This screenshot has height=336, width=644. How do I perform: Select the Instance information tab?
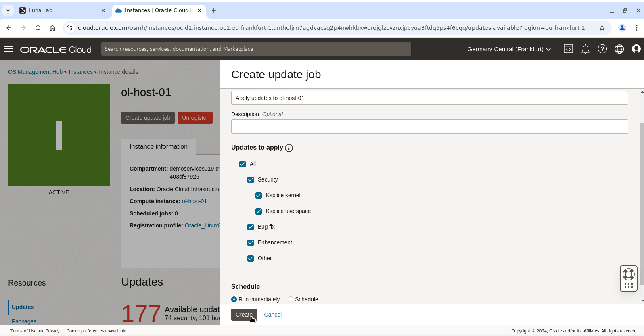click(x=159, y=147)
